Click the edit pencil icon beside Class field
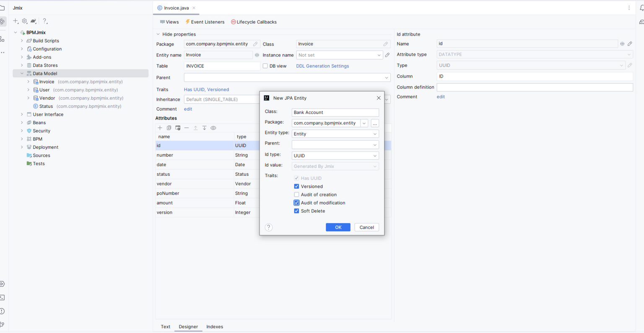644x333 pixels. click(385, 44)
